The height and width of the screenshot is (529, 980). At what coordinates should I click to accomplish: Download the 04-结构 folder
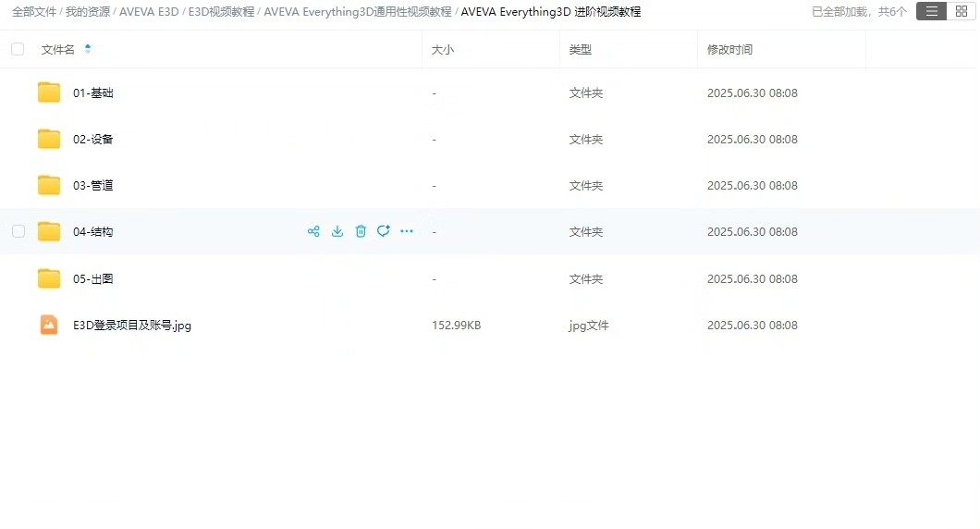point(337,231)
